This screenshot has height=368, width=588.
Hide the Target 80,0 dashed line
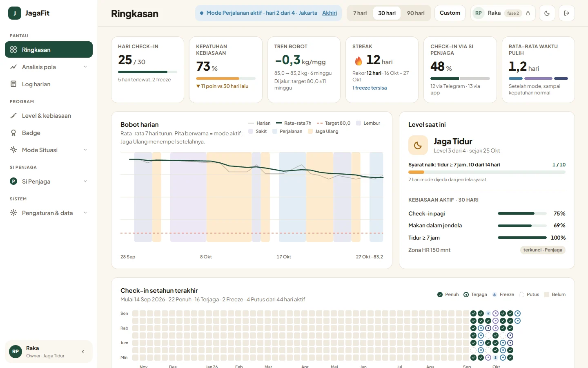(334, 123)
